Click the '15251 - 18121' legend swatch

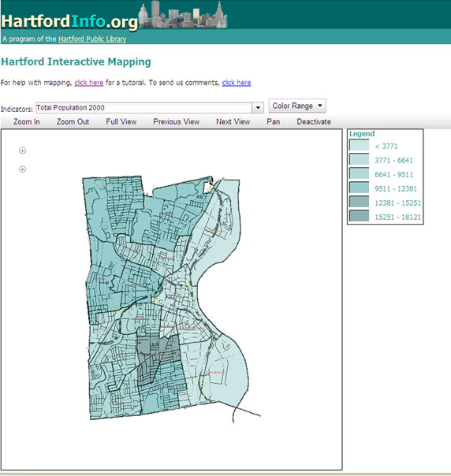pyautogui.click(x=359, y=216)
